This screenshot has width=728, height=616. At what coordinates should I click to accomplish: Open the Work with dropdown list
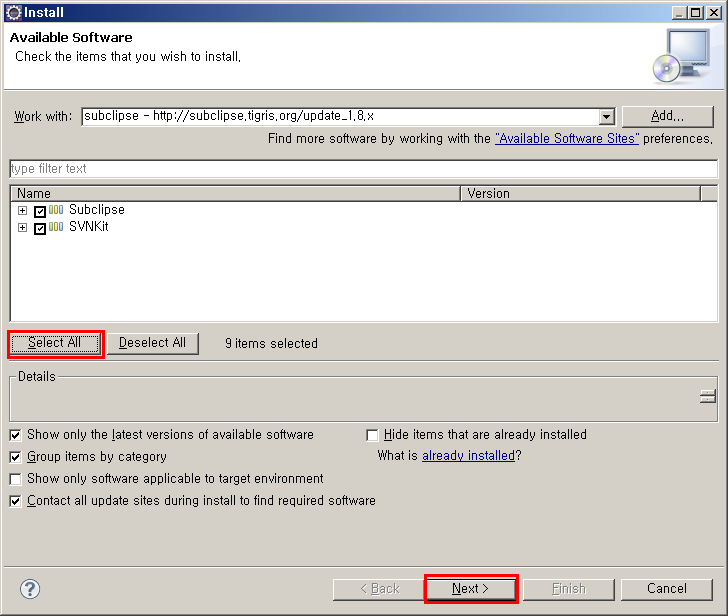coord(606,117)
